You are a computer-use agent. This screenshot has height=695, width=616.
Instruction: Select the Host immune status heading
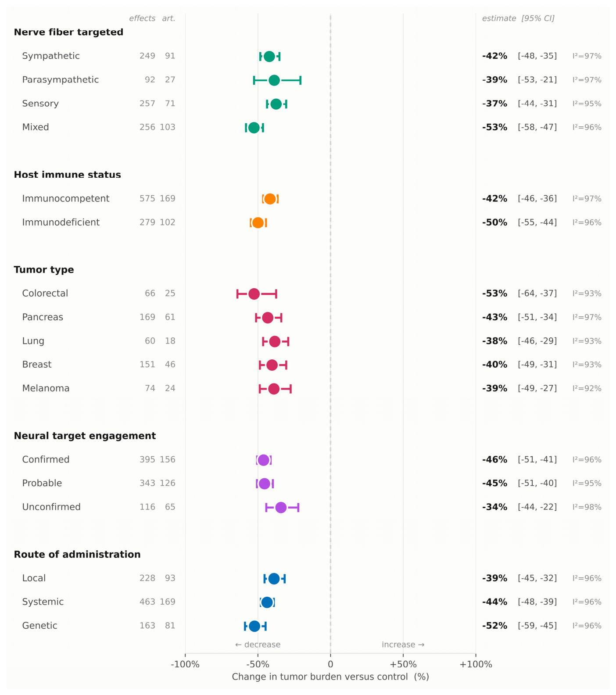click(x=67, y=175)
